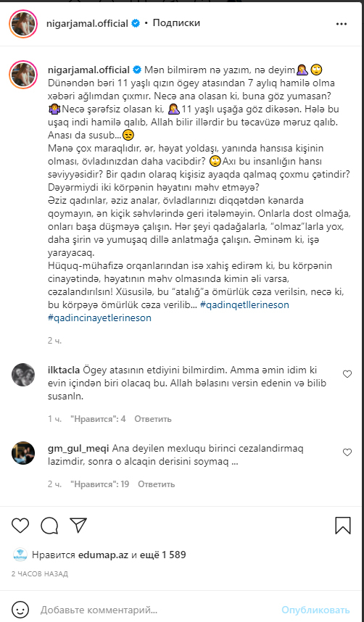Open comments via speech bubble icon

click(x=49, y=526)
